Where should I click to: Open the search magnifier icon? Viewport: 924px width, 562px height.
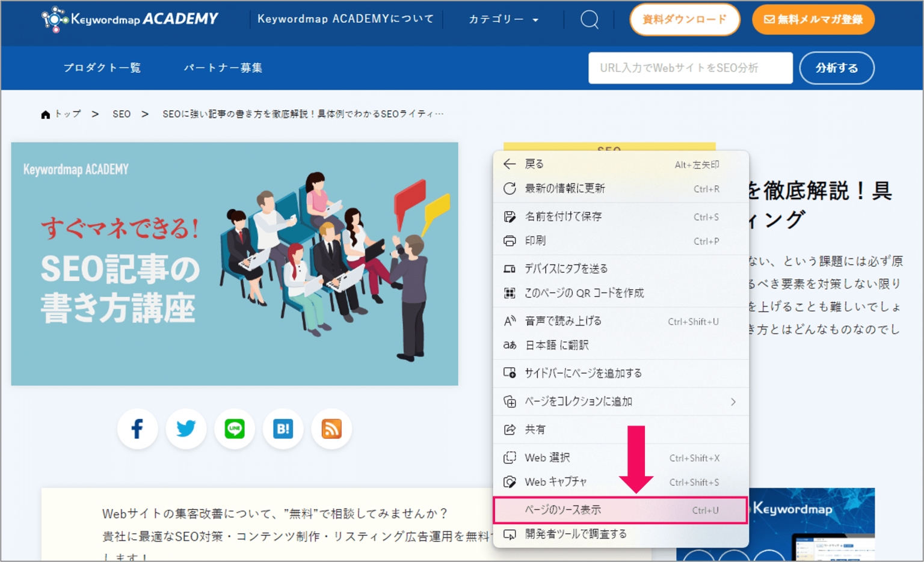click(x=590, y=20)
